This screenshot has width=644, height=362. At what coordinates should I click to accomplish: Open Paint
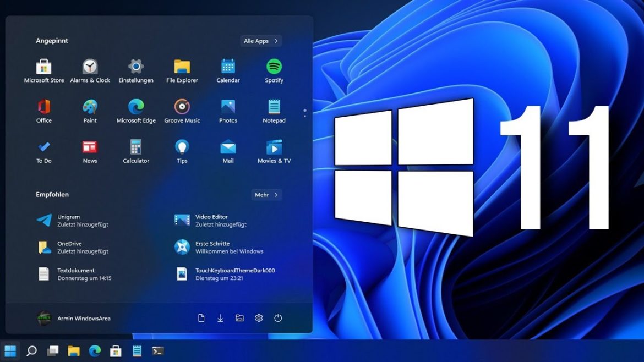[x=90, y=110]
